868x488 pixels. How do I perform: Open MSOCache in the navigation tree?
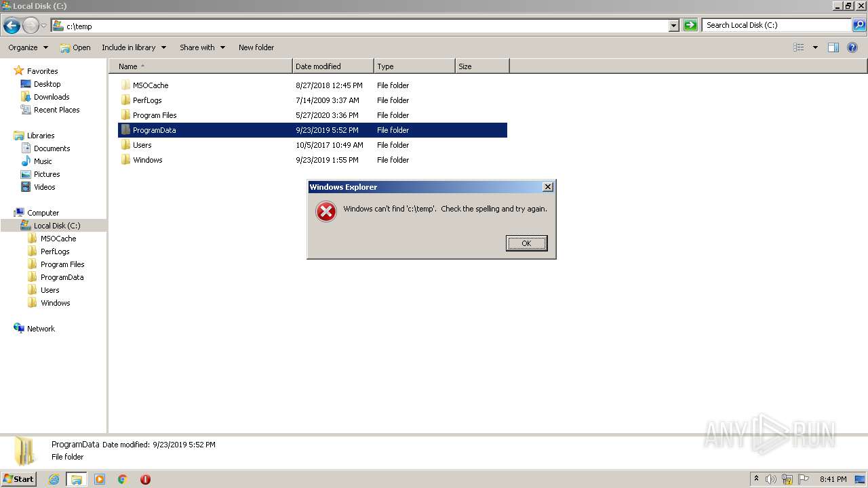pos(58,239)
